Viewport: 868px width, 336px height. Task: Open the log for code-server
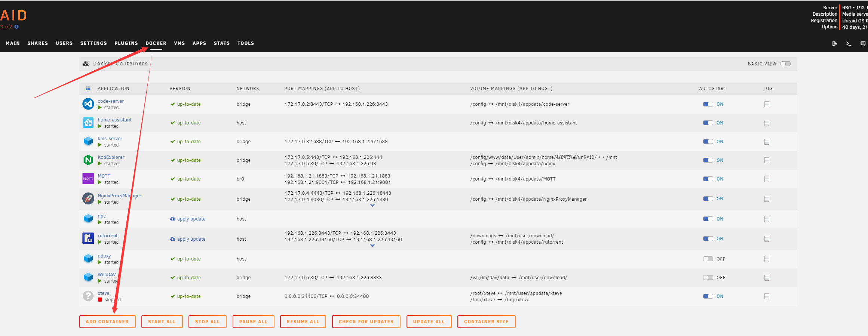click(x=767, y=104)
